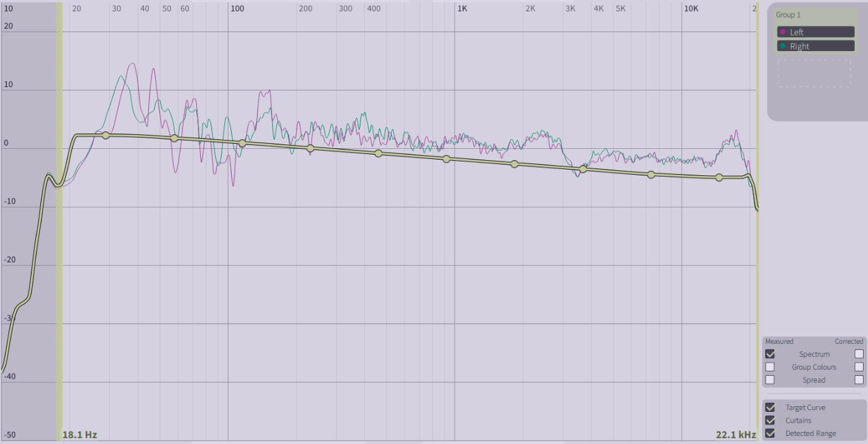Viewport: 868px width, 444px height.
Task: Hide the Target Curve overlay
Action: click(770, 407)
